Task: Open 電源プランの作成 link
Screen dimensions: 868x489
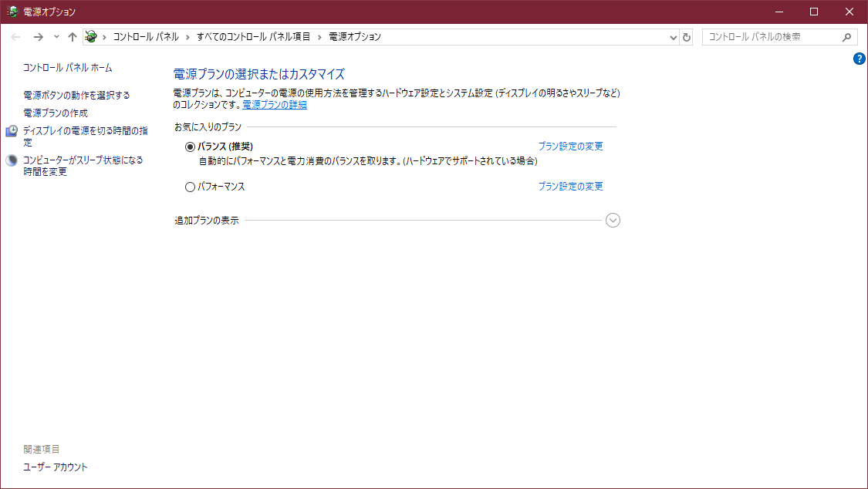Action: (56, 113)
